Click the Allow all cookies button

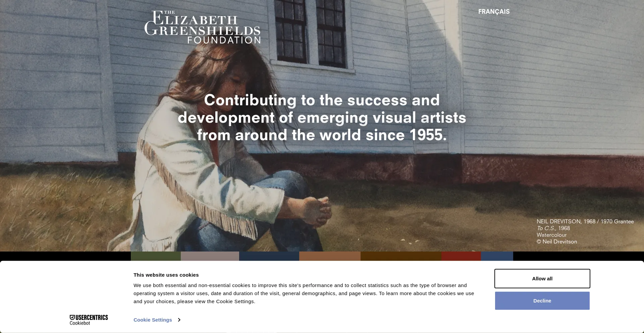click(x=542, y=279)
